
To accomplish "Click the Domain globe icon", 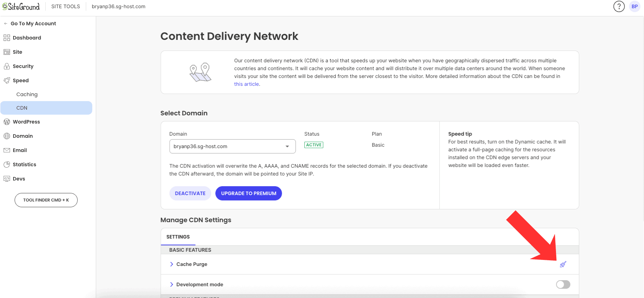I will (7, 136).
